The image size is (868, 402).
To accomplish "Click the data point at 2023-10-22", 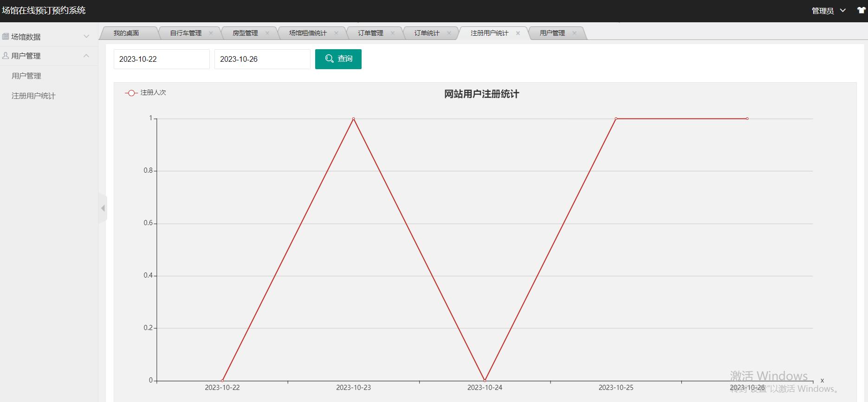I will (222, 381).
